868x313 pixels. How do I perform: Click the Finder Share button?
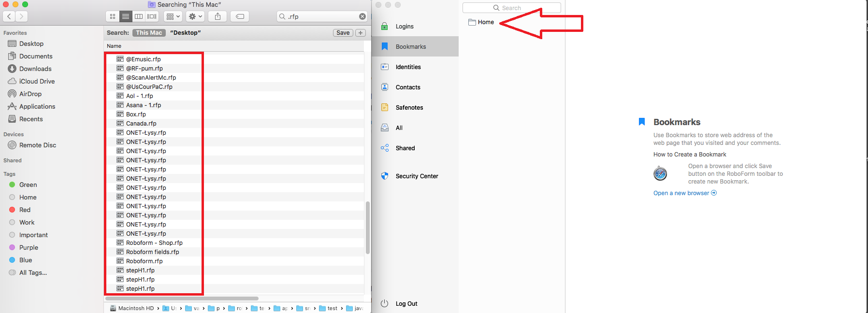[218, 16]
